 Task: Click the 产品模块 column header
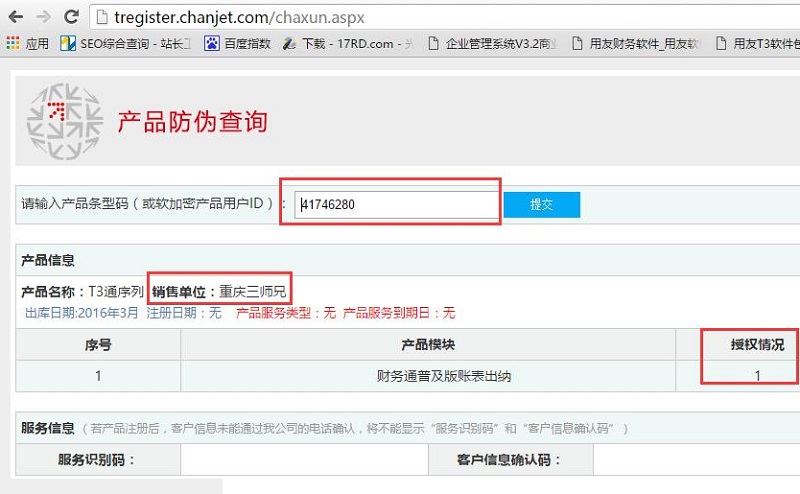(428, 345)
